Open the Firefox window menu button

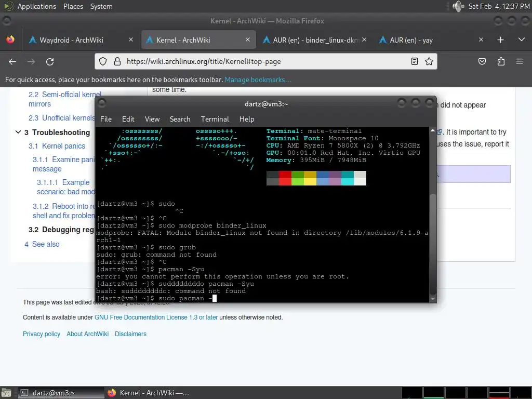pyautogui.click(x=6, y=21)
